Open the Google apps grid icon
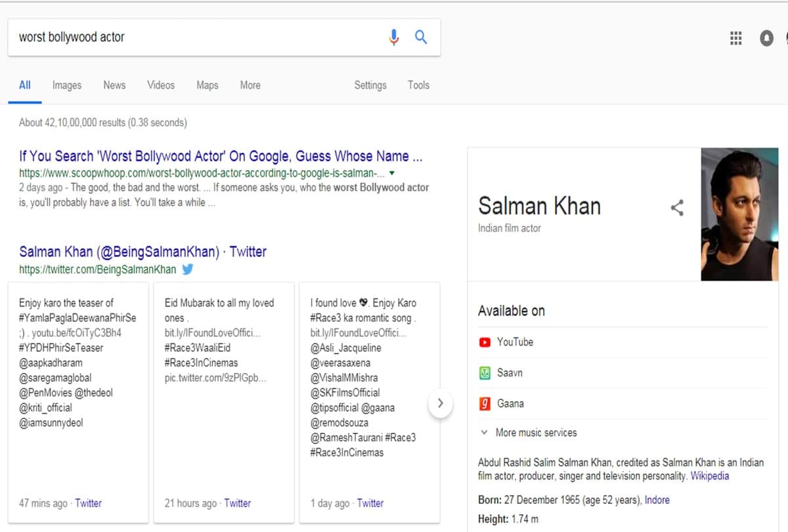This screenshot has height=532, width=788. [x=736, y=38]
